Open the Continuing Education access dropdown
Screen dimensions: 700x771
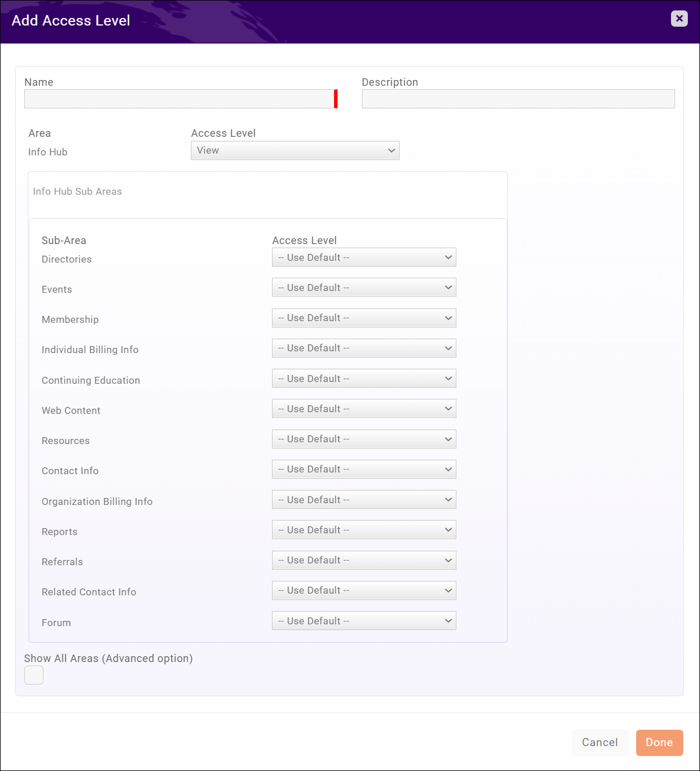[364, 378]
